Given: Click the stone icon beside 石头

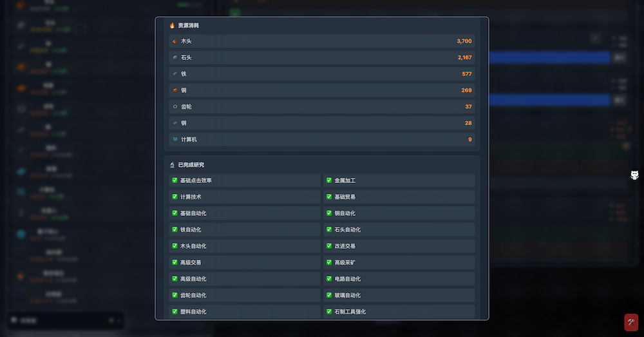Looking at the screenshot, I should pos(175,57).
